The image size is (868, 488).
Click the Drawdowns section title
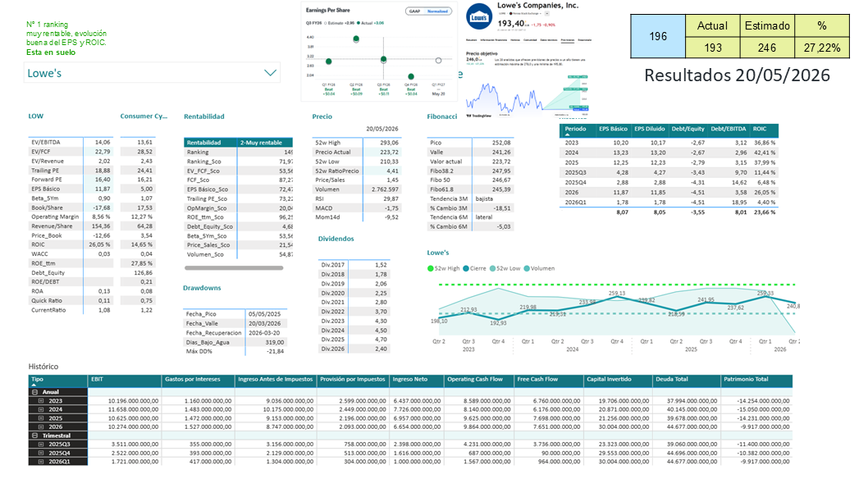click(x=202, y=288)
